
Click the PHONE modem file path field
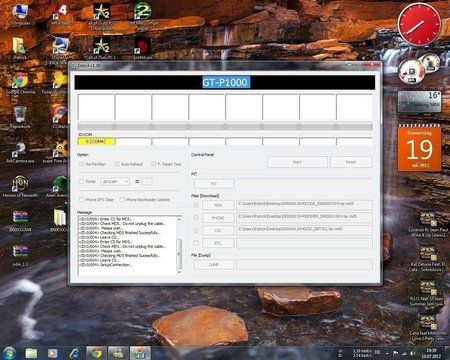[304, 217]
